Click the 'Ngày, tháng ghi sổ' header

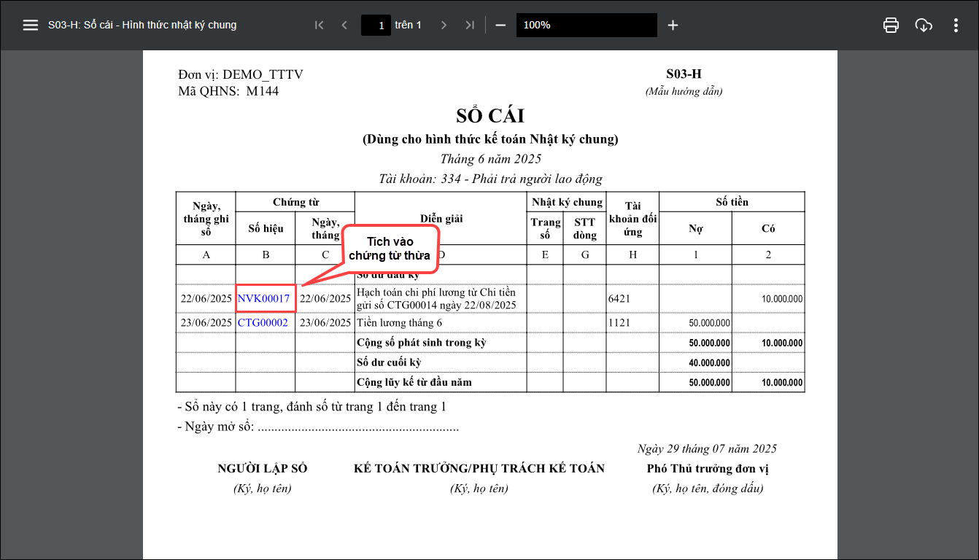(206, 219)
